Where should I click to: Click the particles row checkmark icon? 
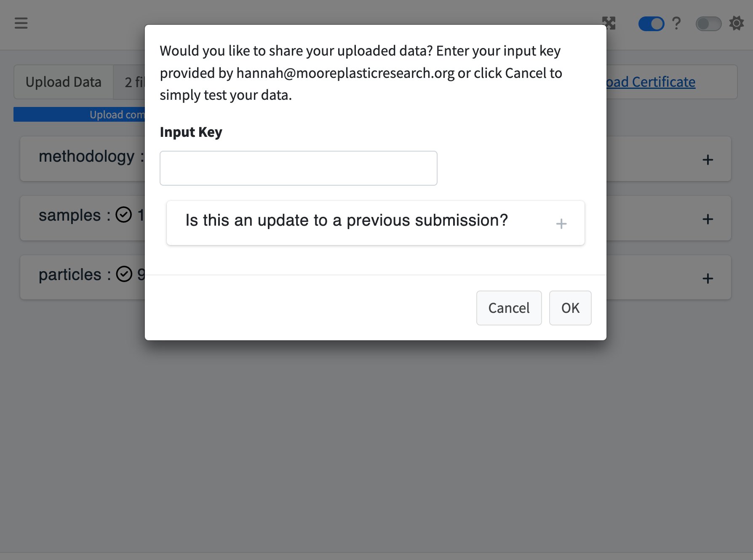tap(124, 274)
